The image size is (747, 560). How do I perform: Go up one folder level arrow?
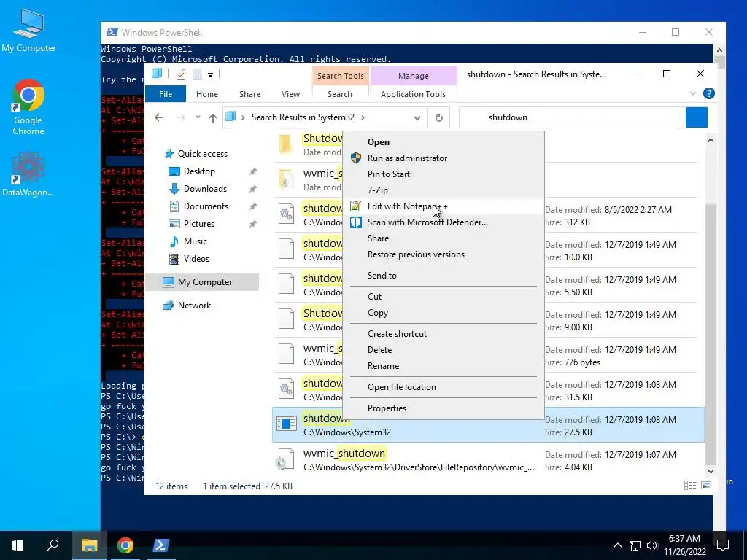coord(212,117)
